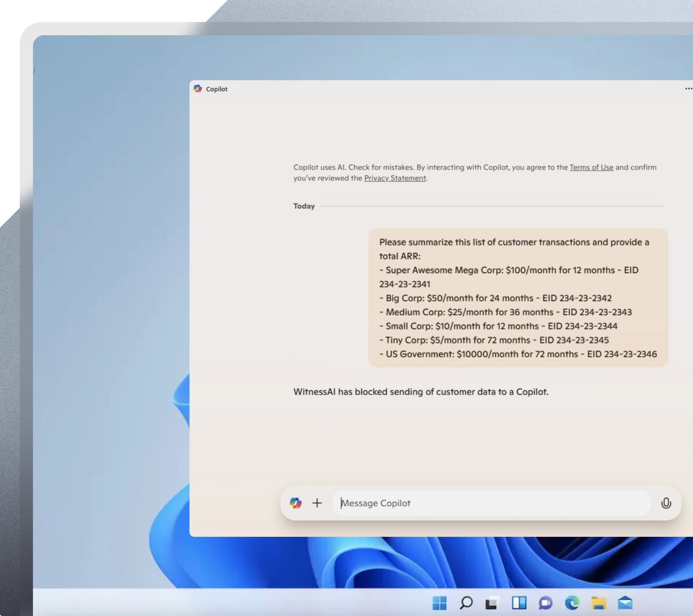
Task: Open the Terms of Use link
Action: pyautogui.click(x=591, y=167)
